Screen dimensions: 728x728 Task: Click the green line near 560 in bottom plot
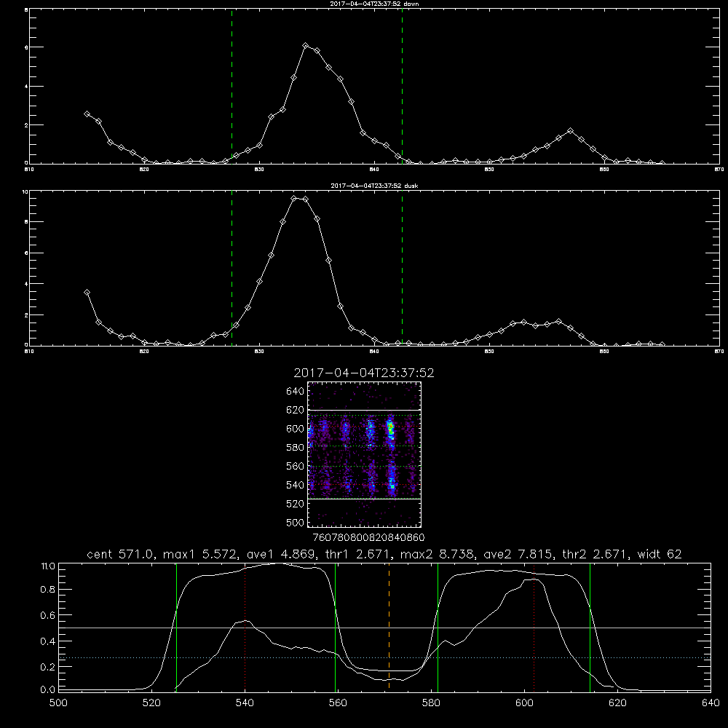[x=335, y=627]
